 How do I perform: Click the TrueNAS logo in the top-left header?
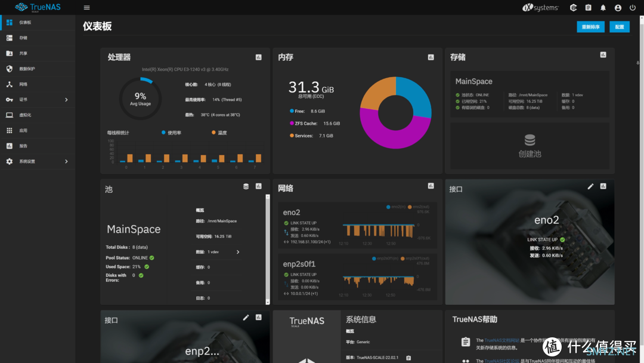point(38,7)
